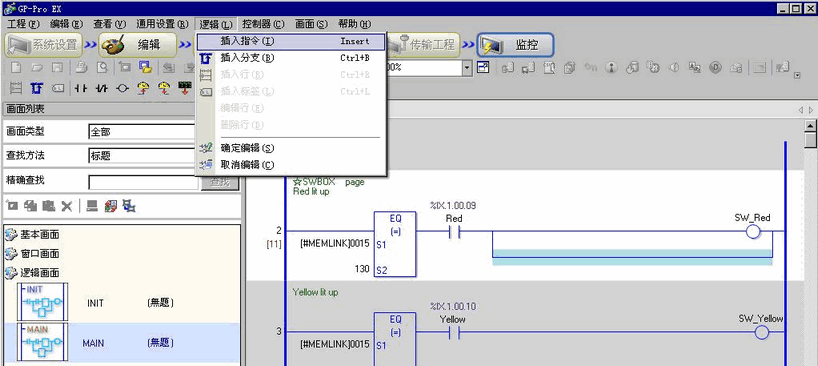Screen dimensions: 818x366
Task: Click the 监控 workflow button
Action: point(515,45)
